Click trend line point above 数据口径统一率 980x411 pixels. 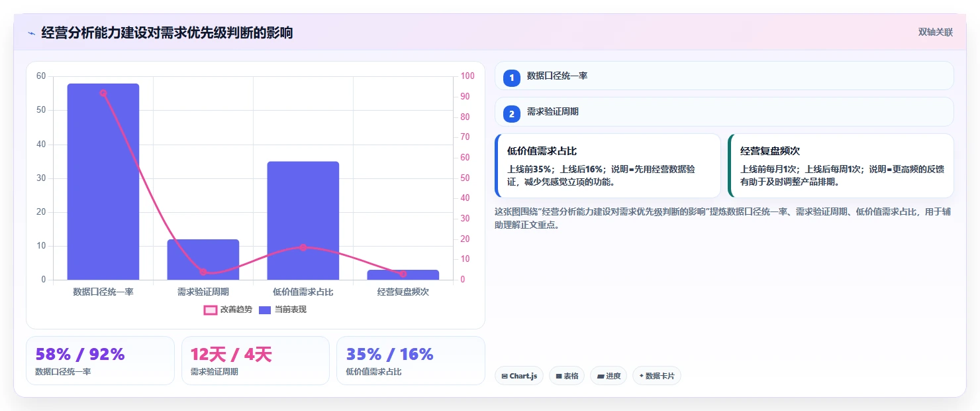point(103,93)
